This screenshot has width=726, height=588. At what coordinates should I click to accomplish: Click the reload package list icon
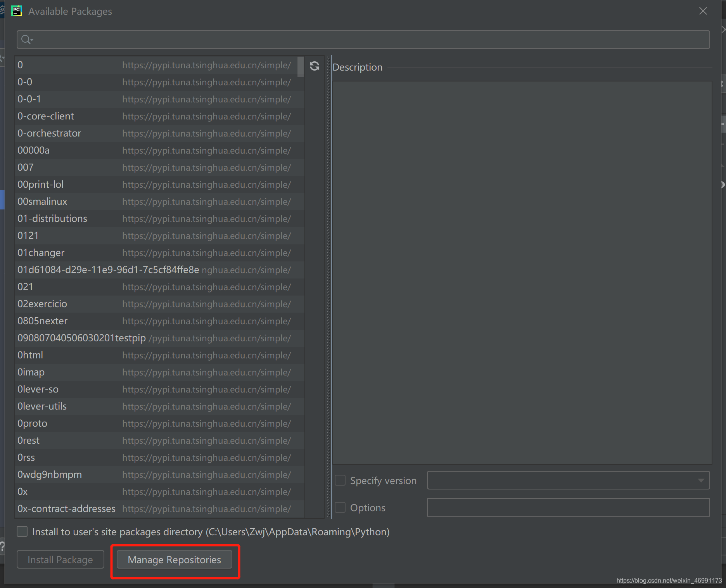315,66
